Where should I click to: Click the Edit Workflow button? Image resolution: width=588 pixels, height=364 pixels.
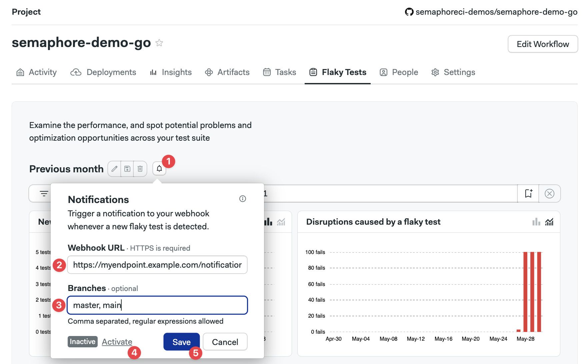click(x=543, y=44)
